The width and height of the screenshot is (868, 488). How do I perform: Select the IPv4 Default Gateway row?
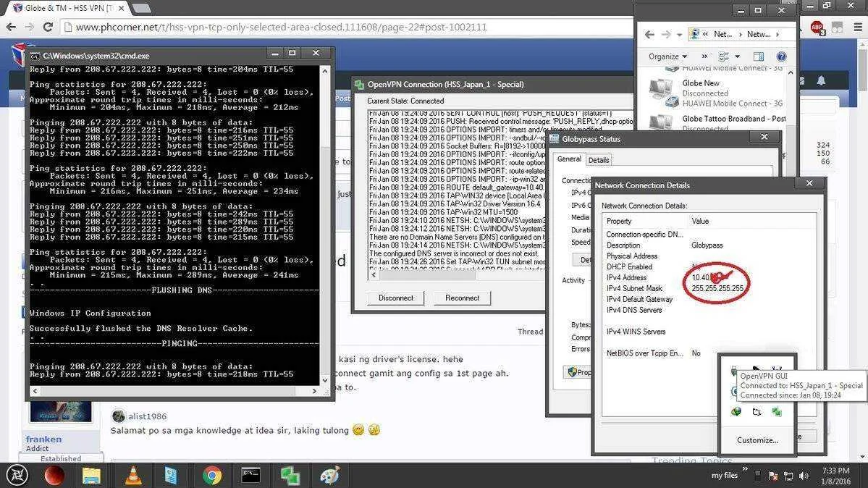709,299
